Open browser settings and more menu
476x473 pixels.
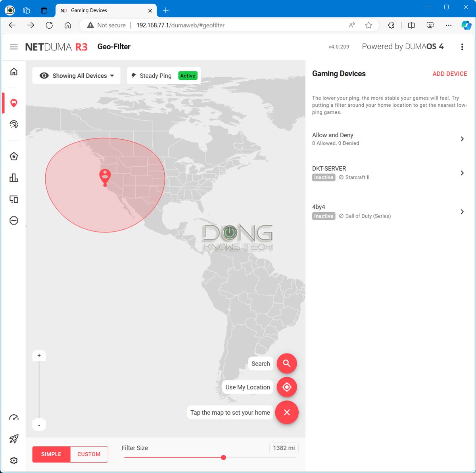click(449, 25)
